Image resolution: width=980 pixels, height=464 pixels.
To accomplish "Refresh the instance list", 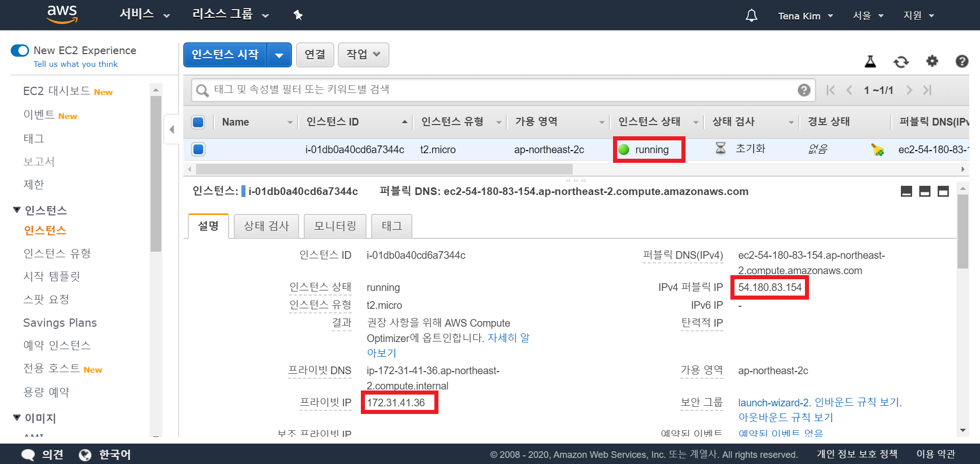I will tap(901, 62).
